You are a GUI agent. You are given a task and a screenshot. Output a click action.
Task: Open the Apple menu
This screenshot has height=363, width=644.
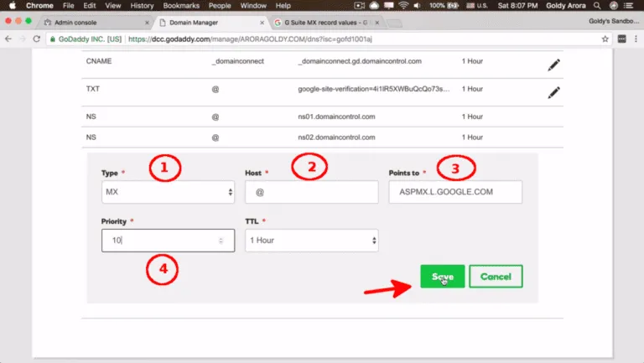click(x=13, y=5)
